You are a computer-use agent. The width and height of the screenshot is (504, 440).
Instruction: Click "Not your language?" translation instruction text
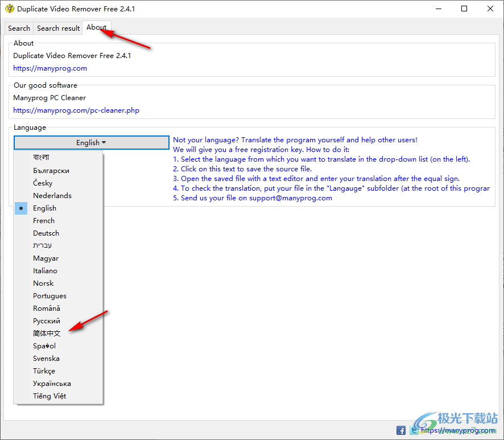click(295, 140)
